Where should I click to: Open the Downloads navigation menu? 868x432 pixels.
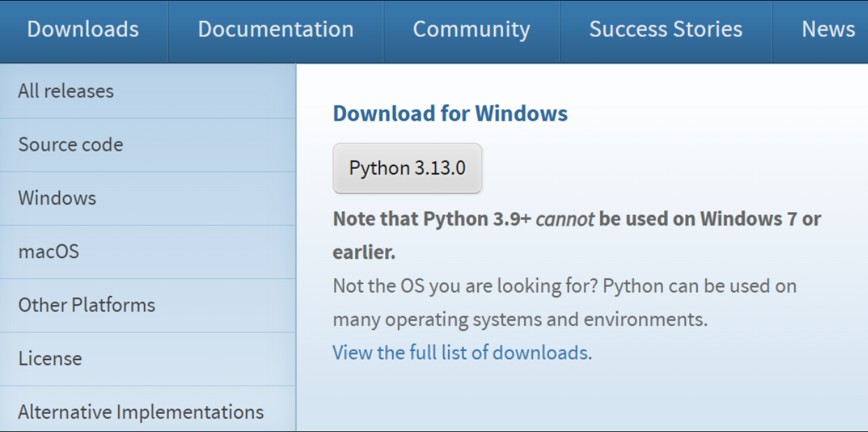[x=83, y=29]
